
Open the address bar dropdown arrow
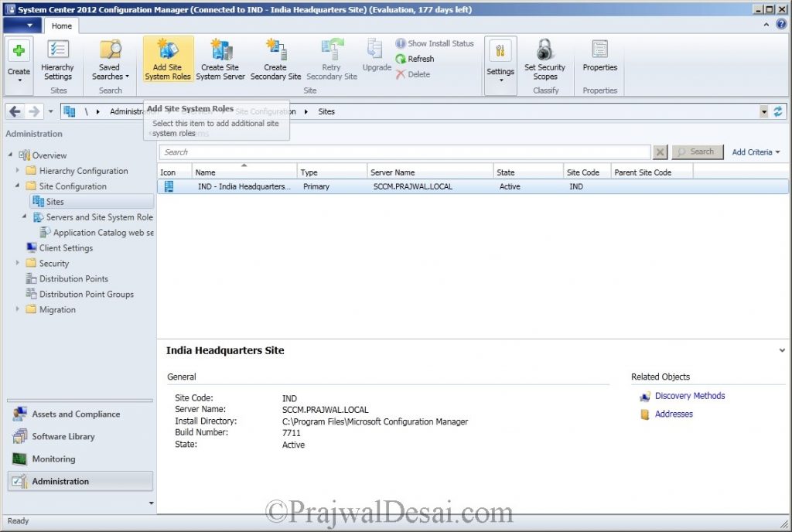tap(764, 111)
